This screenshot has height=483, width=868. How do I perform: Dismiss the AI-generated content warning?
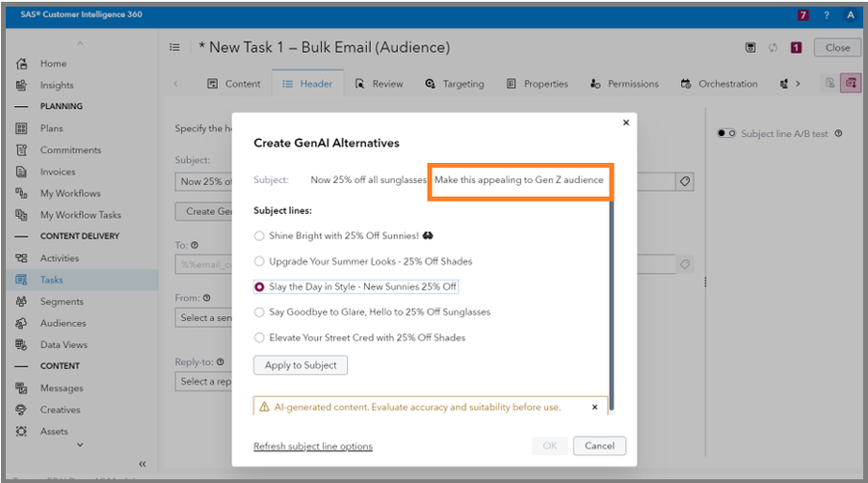[594, 407]
